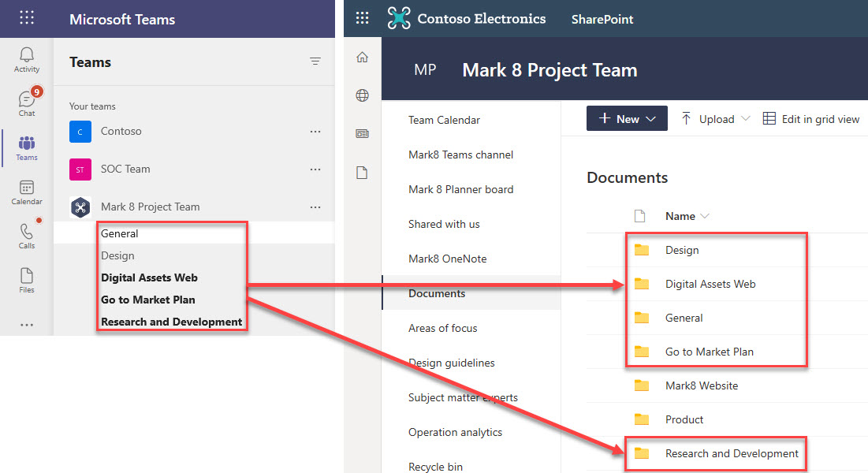Open Areas of focus nav link

tap(443, 328)
